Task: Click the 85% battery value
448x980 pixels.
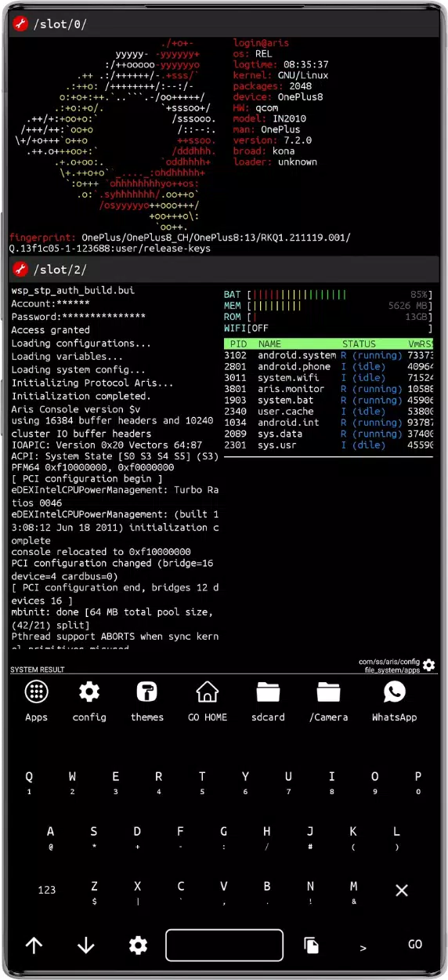Action: [x=421, y=294]
